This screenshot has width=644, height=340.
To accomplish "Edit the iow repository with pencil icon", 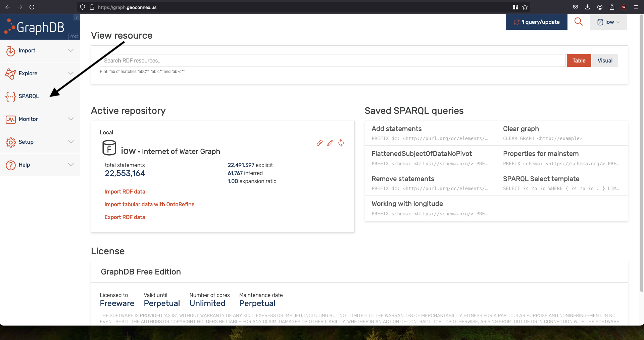I will pos(330,143).
